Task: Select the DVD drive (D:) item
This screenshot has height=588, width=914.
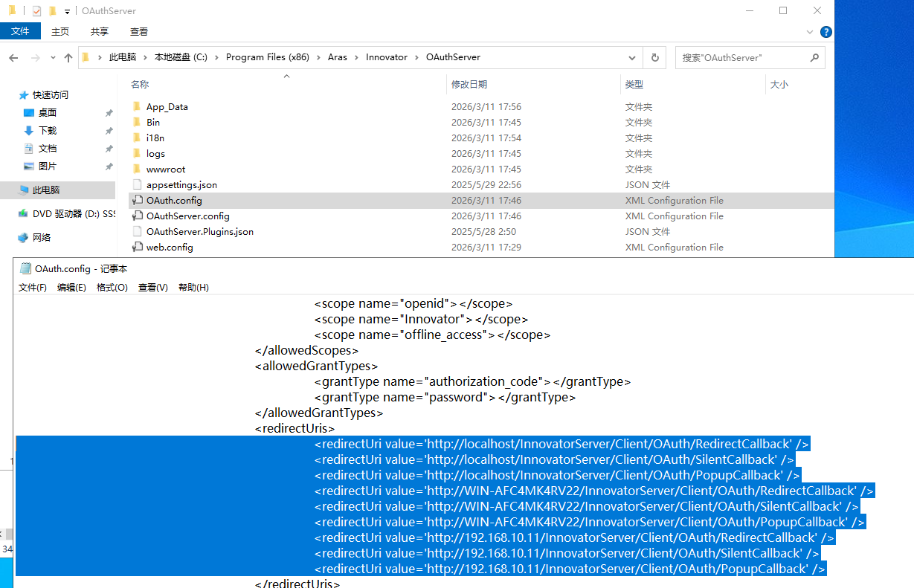Action: (x=74, y=214)
